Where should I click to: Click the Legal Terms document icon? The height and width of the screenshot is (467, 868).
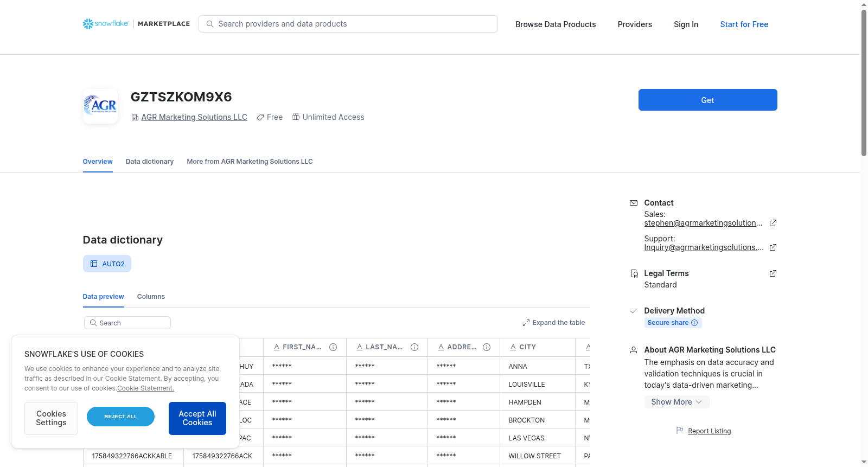(634, 273)
